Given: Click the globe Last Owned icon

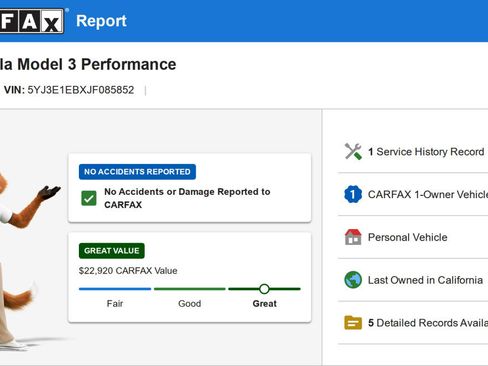Looking at the screenshot, I should [x=353, y=280].
